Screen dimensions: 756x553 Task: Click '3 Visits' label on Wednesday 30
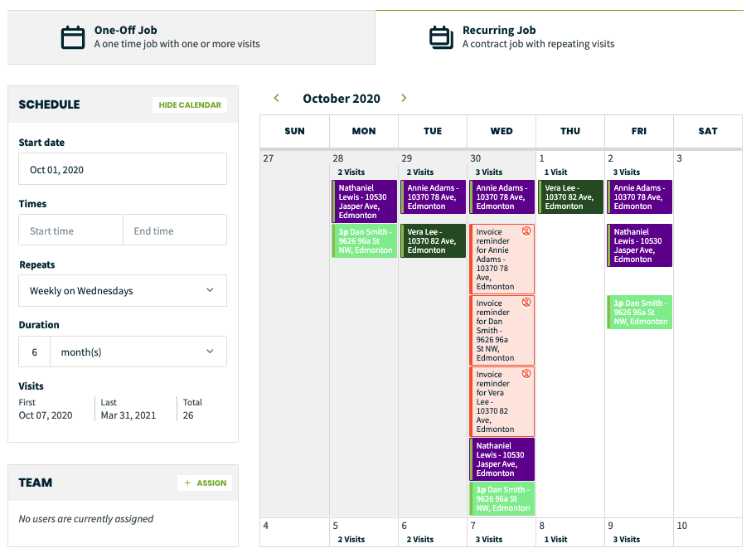[x=489, y=172]
